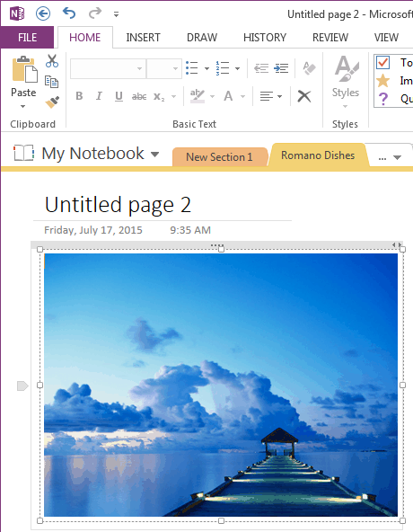Expand bullet list style options
Screen dimensions: 413x532
pos(206,69)
